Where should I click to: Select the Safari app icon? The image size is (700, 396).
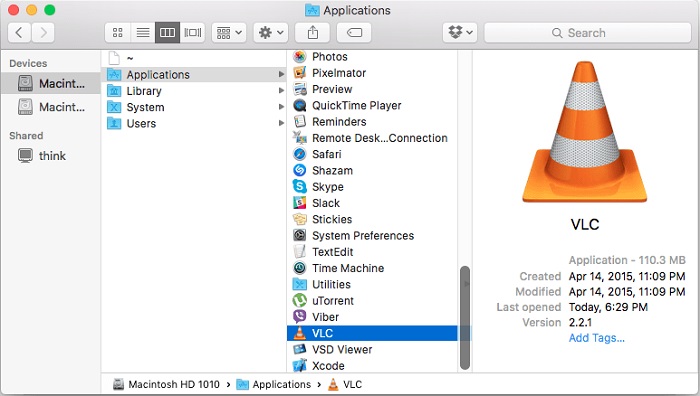300,154
